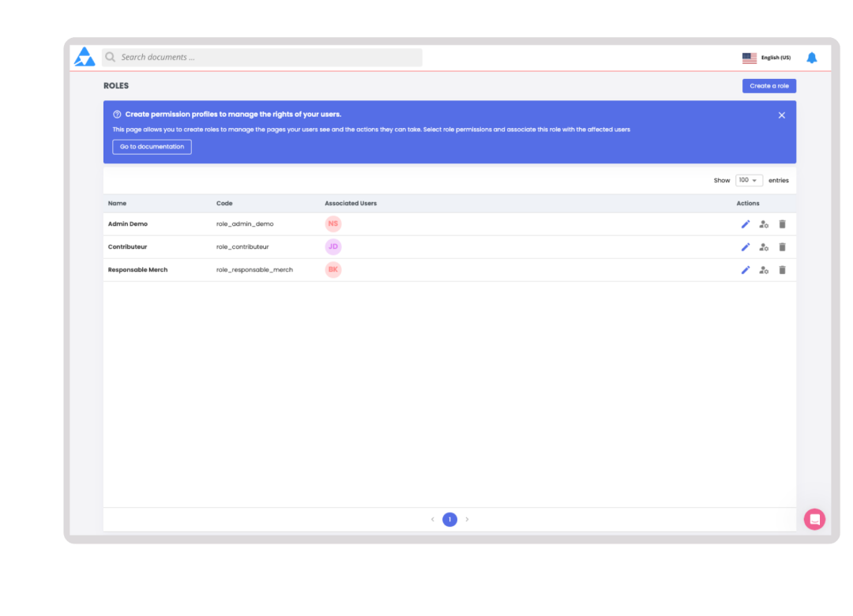
Task: Open the chat support widget
Action: tap(814, 519)
